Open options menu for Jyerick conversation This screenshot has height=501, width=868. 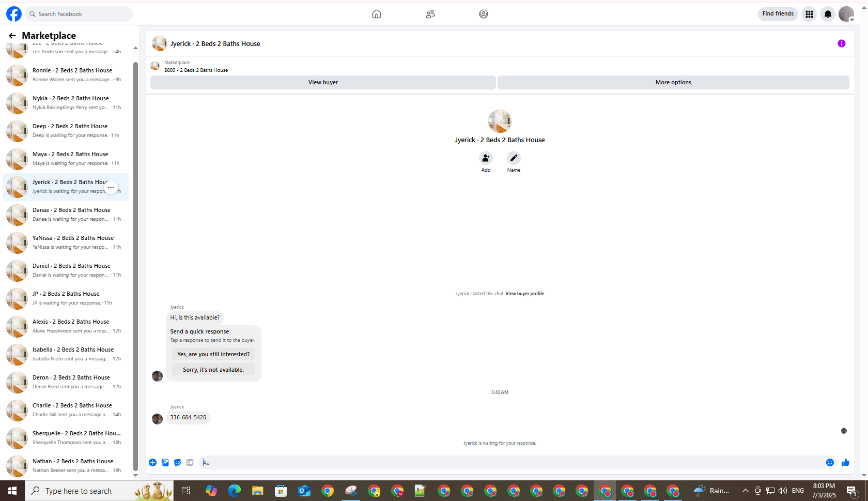click(x=111, y=188)
